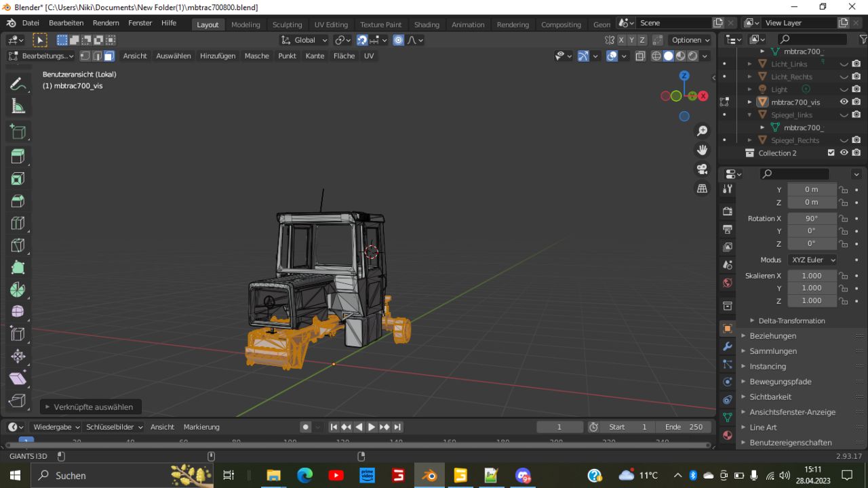Switch to the UV Editing workspace tab
The width and height of the screenshot is (868, 488).
(x=331, y=24)
